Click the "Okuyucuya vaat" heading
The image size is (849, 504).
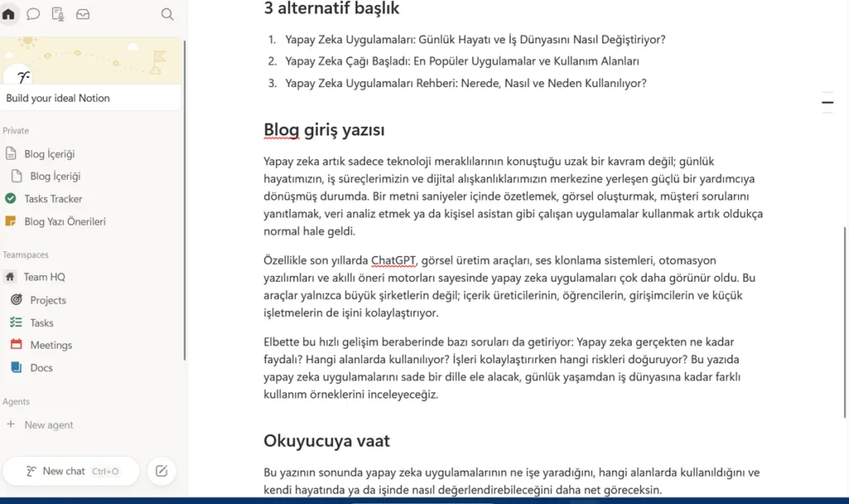click(327, 441)
